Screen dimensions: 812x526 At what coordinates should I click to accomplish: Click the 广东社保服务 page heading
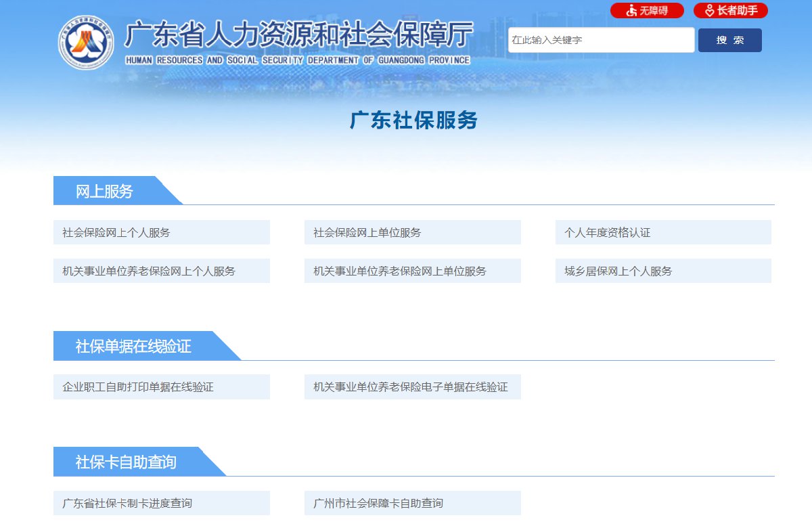(413, 120)
